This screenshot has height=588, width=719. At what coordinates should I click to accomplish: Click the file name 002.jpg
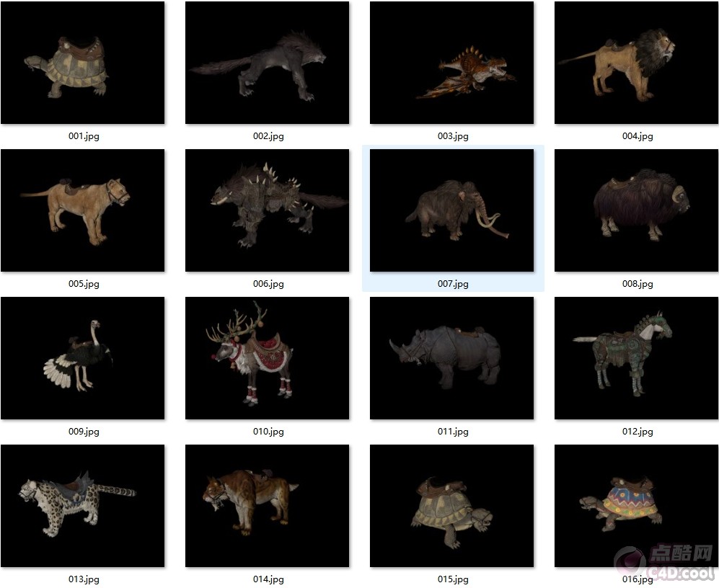pos(269,136)
